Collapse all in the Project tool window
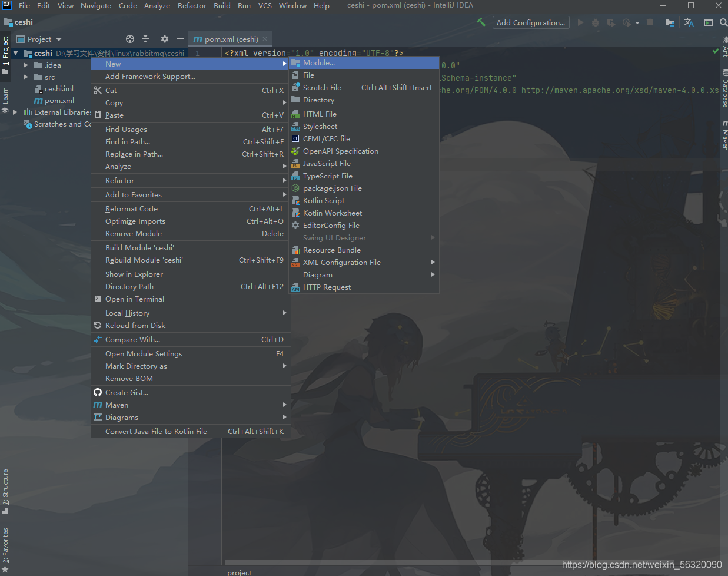Image resolution: width=728 pixels, height=576 pixels. tap(145, 39)
